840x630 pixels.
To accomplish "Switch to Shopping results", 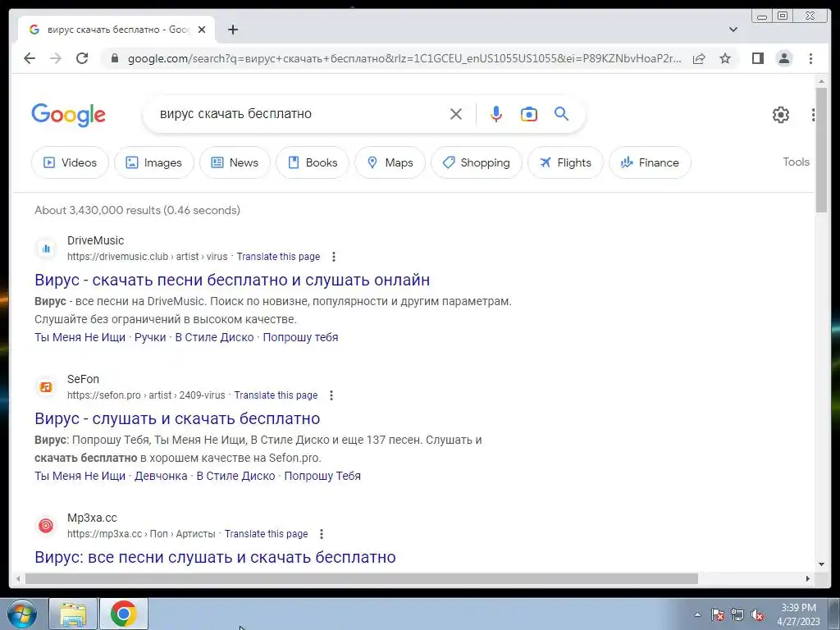I will [x=477, y=162].
